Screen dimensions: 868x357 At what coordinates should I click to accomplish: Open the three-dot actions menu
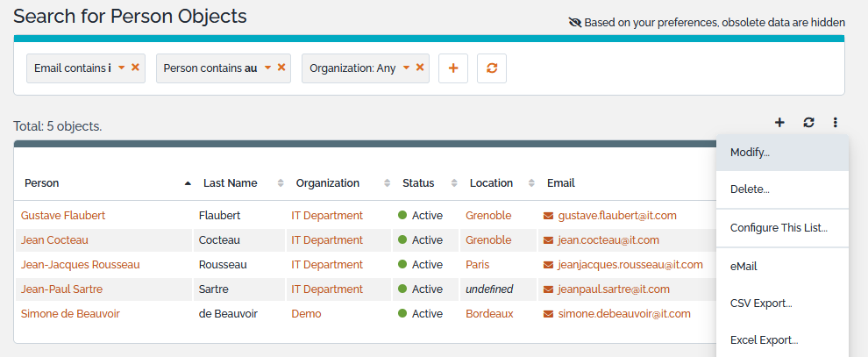point(836,123)
